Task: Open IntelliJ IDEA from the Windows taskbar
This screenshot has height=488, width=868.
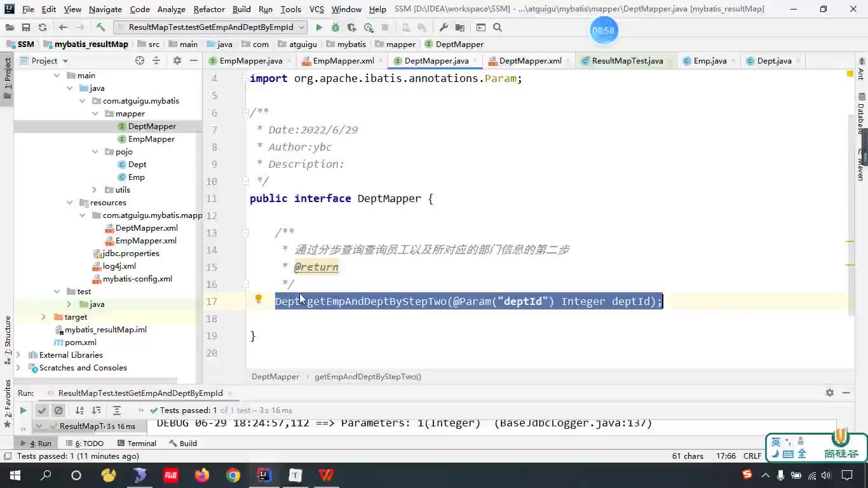Action: pos(264,475)
